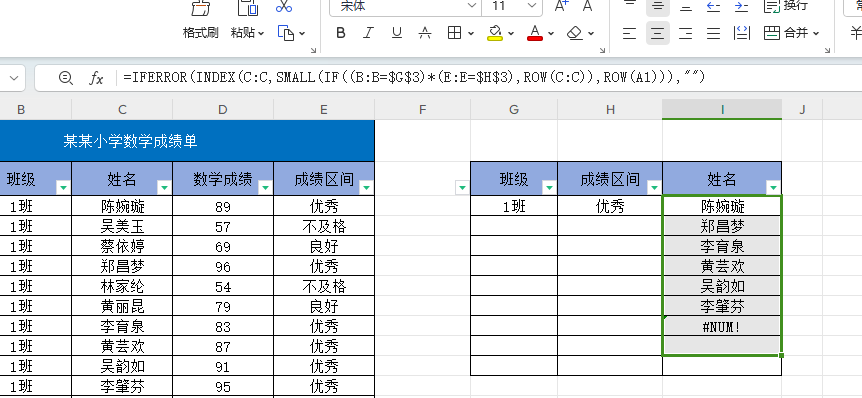Screen dimensions: 862x398
Task: Click the fx insert function icon
Action: tap(96, 78)
